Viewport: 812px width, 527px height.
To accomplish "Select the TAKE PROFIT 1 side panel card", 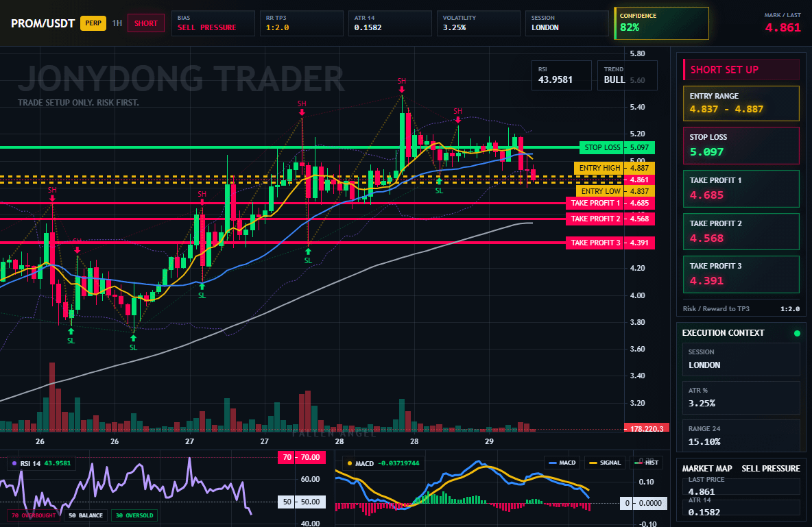I will [x=741, y=189].
